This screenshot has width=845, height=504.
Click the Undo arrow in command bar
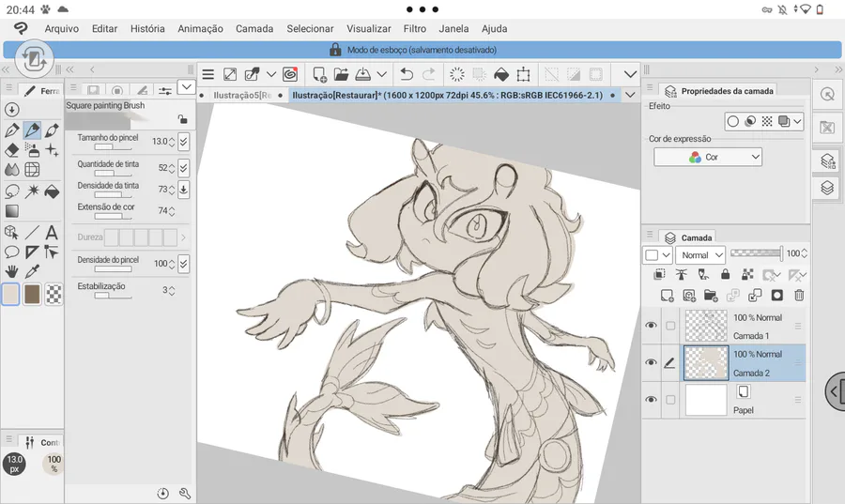(407, 74)
